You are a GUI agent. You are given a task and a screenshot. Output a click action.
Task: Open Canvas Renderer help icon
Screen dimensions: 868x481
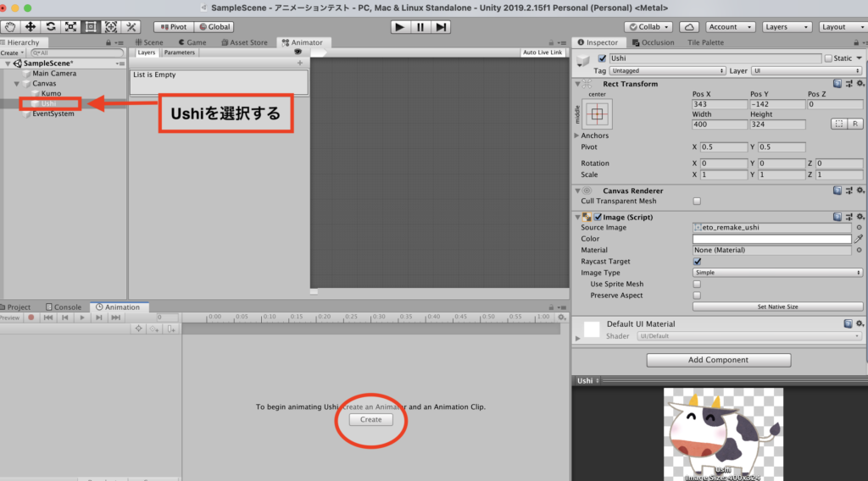coord(837,191)
